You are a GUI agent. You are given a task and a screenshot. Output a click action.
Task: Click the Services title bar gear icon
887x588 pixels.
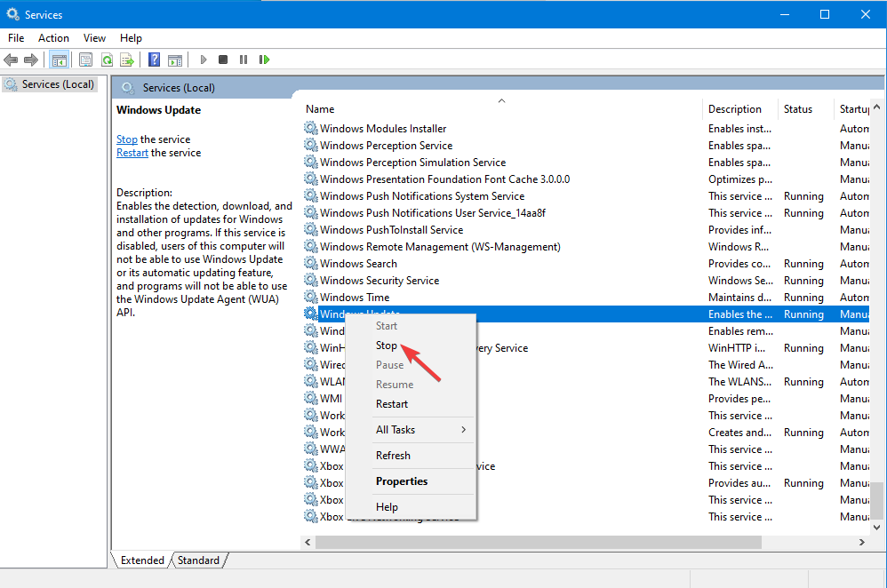pyautogui.click(x=12, y=14)
